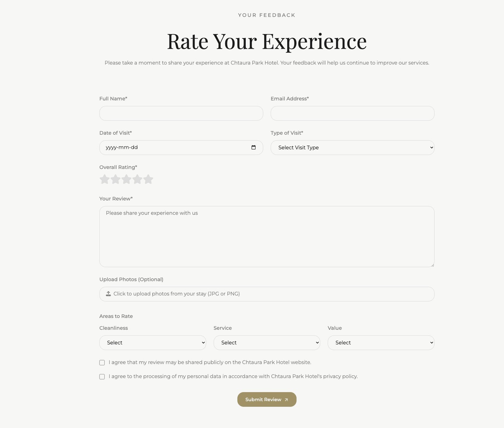Open the Service rating dropdown
The width and height of the screenshot is (504, 428).
pyautogui.click(x=266, y=343)
